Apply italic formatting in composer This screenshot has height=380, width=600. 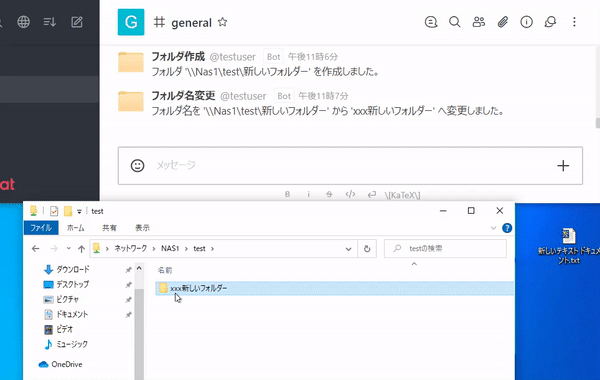(x=308, y=194)
